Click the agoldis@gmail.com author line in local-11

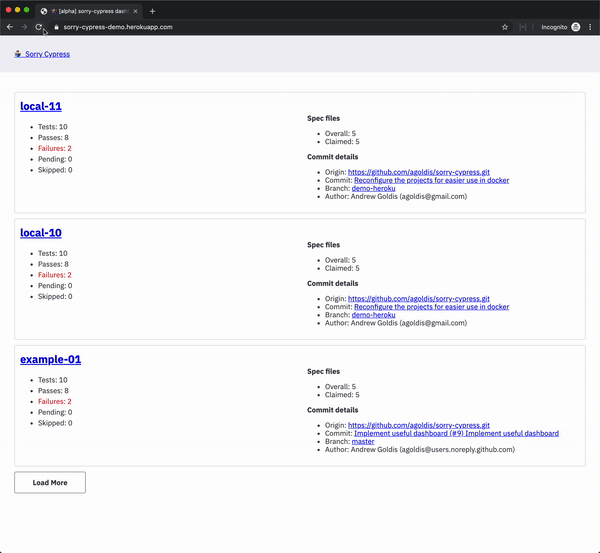[x=396, y=196]
